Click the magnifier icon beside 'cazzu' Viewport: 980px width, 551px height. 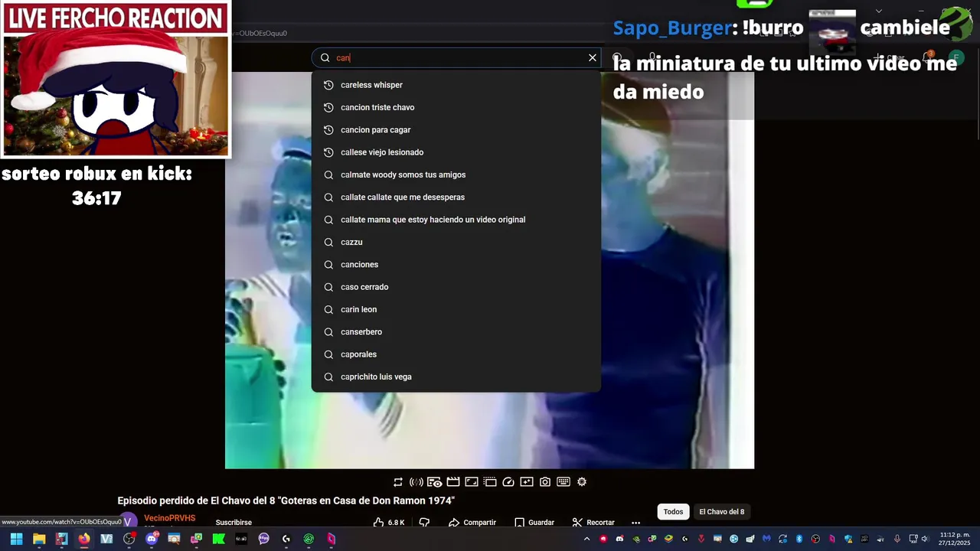(328, 242)
